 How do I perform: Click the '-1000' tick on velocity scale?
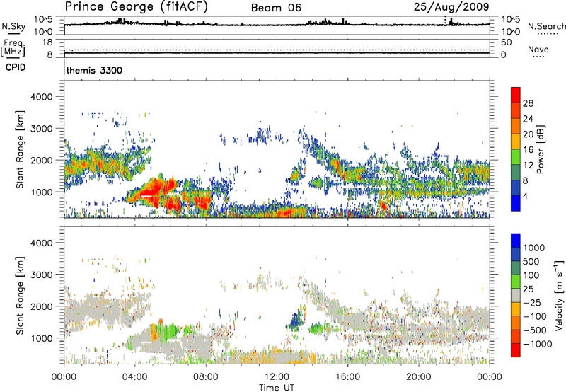(x=538, y=344)
